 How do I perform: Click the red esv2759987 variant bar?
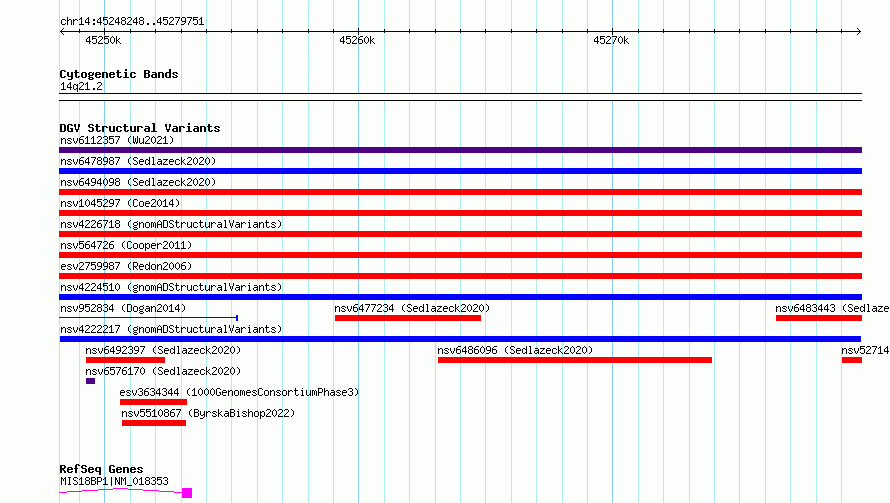coord(460,276)
